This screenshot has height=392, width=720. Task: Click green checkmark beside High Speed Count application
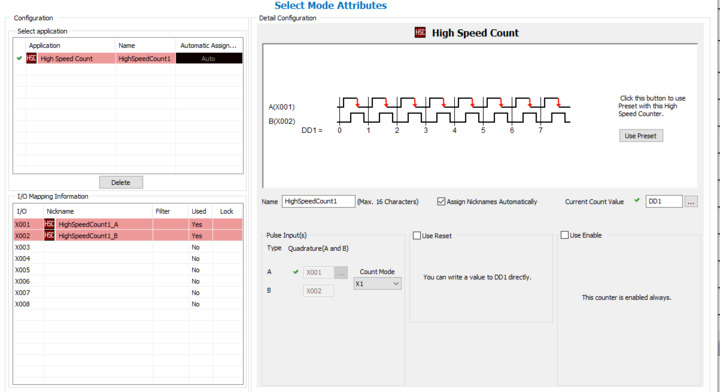click(x=19, y=58)
